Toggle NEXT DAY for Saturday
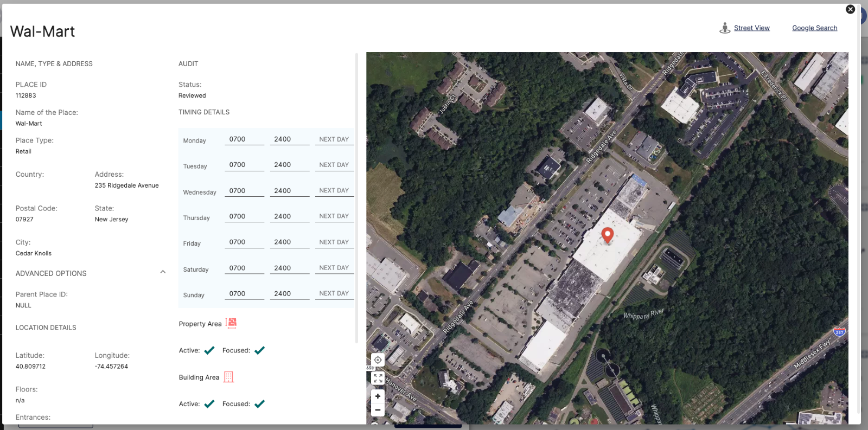 (334, 268)
